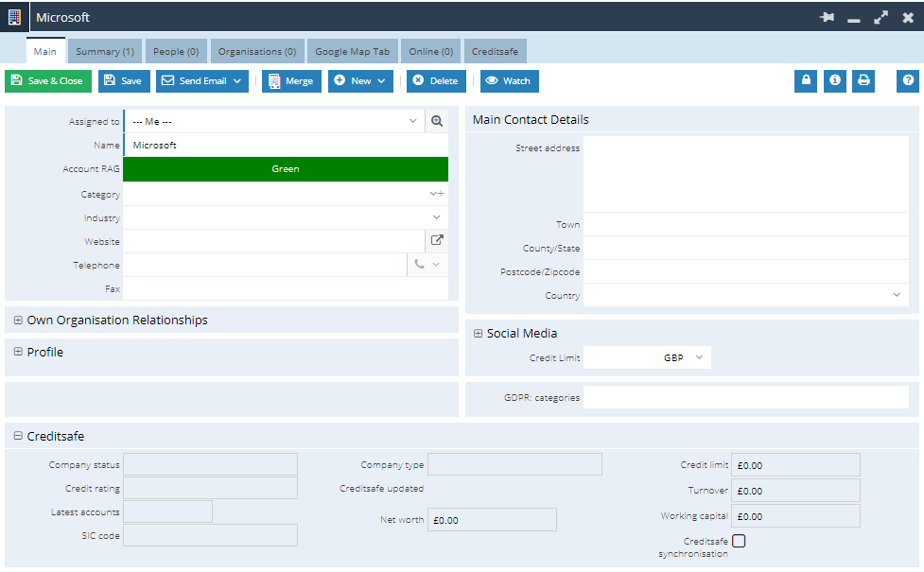The height and width of the screenshot is (572, 924).
Task: Expand window with the resize arrows icon
Action: pos(881,17)
